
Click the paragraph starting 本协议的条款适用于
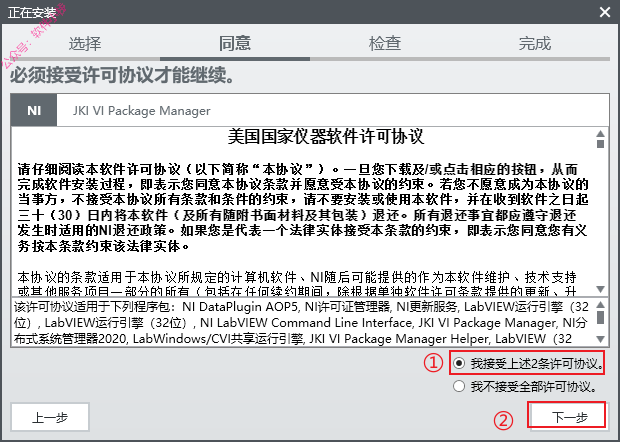click(x=297, y=283)
